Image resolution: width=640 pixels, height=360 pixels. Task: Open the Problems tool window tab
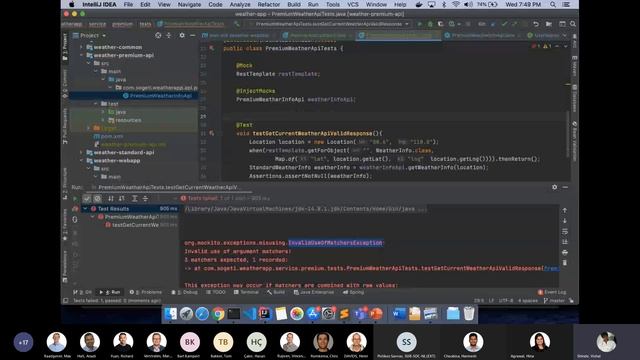(146, 292)
